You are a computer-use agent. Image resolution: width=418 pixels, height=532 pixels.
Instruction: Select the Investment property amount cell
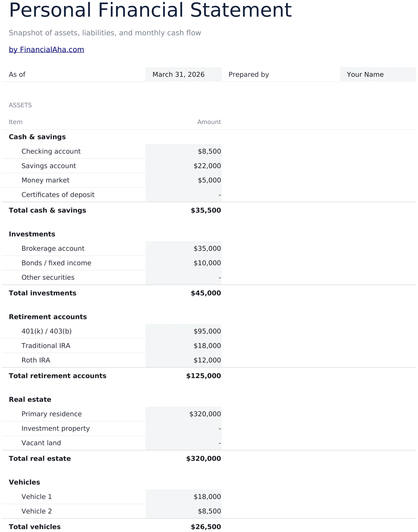(184, 428)
